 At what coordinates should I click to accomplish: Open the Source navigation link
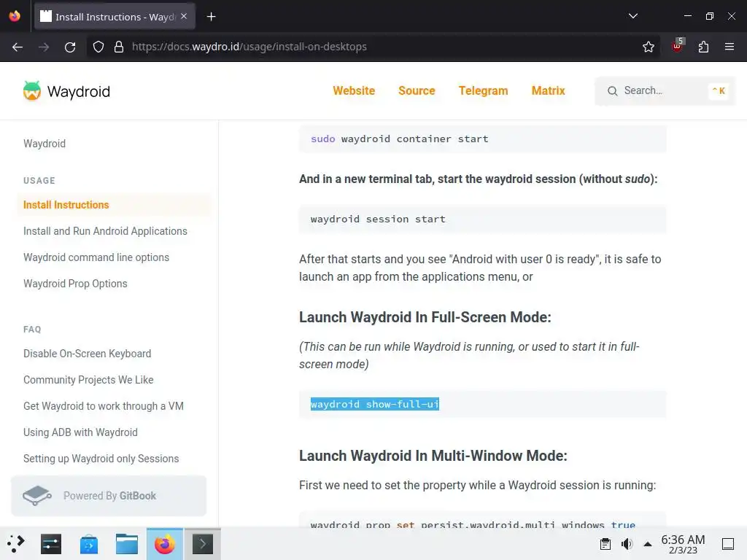click(417, 91)
